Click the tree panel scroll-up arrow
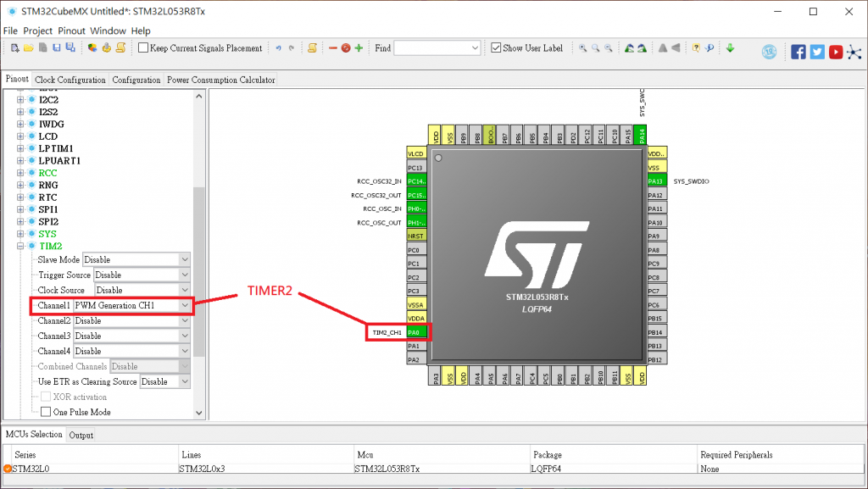Viewport: 868px width, 489px height. 198,97
